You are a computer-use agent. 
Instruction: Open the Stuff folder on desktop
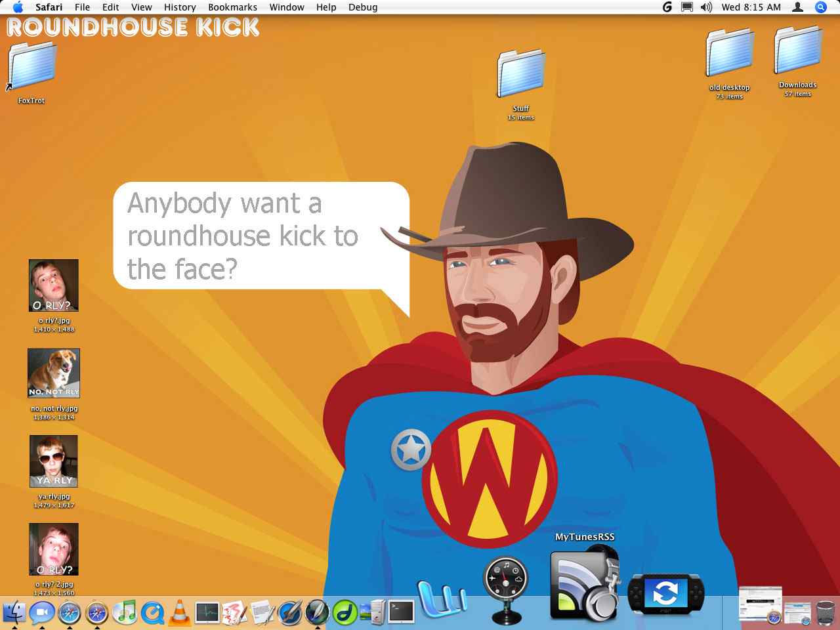(x=521, y=73)
